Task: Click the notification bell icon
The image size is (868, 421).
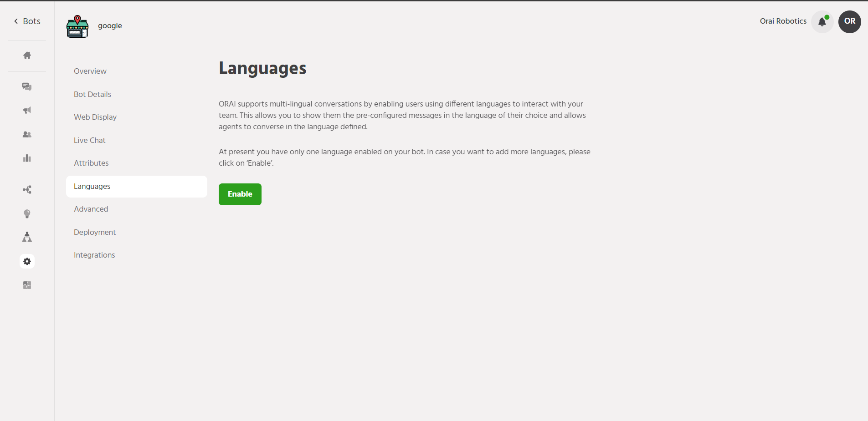Action: point(822,21)
